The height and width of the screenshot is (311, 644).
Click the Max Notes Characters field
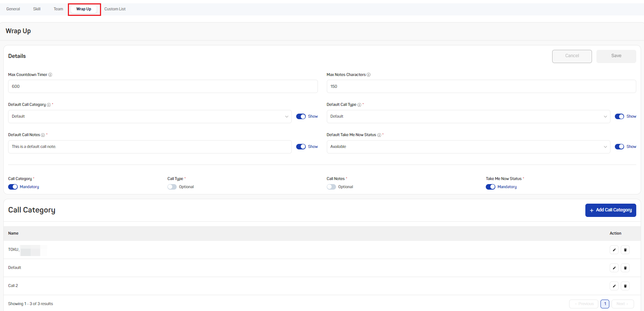[481, 86]
